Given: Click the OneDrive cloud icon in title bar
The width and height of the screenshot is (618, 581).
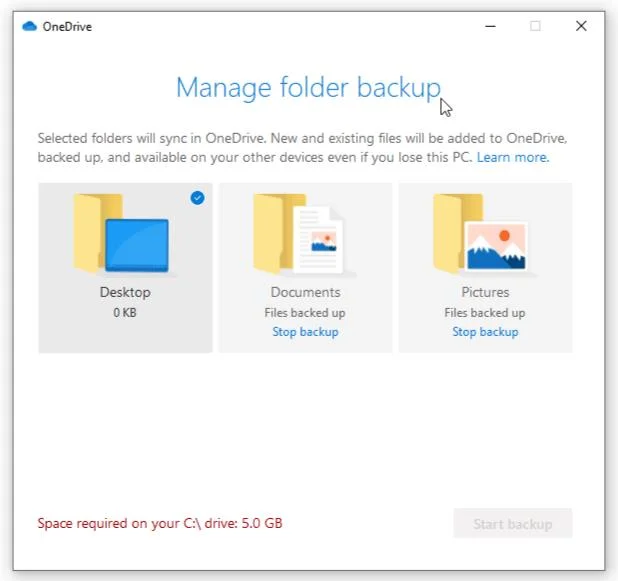Looking at the screenshot, I should (30, 26).
